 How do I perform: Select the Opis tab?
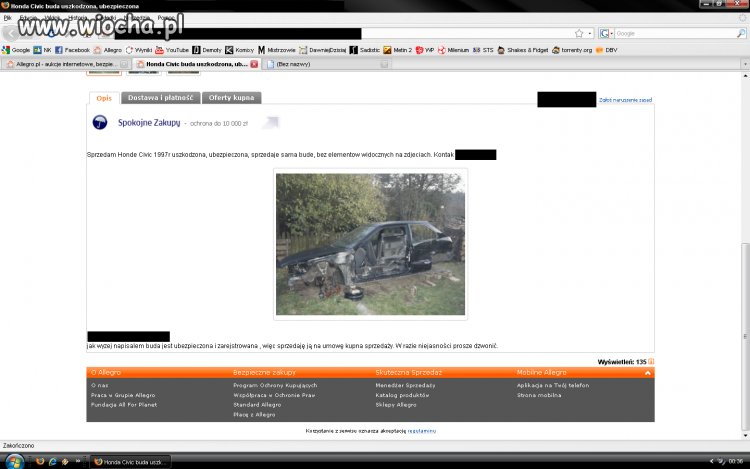(104, 98)
